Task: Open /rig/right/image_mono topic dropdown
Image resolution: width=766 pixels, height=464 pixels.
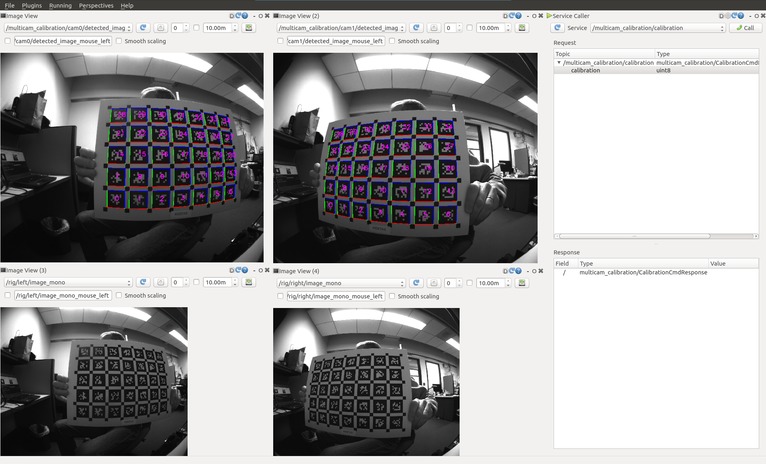Action: (x=341, y=283)
